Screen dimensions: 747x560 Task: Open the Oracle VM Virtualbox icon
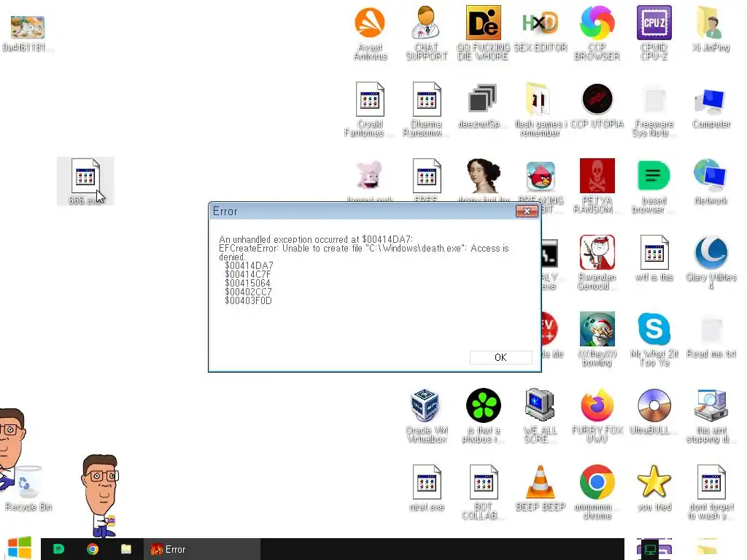pos(426,416)
